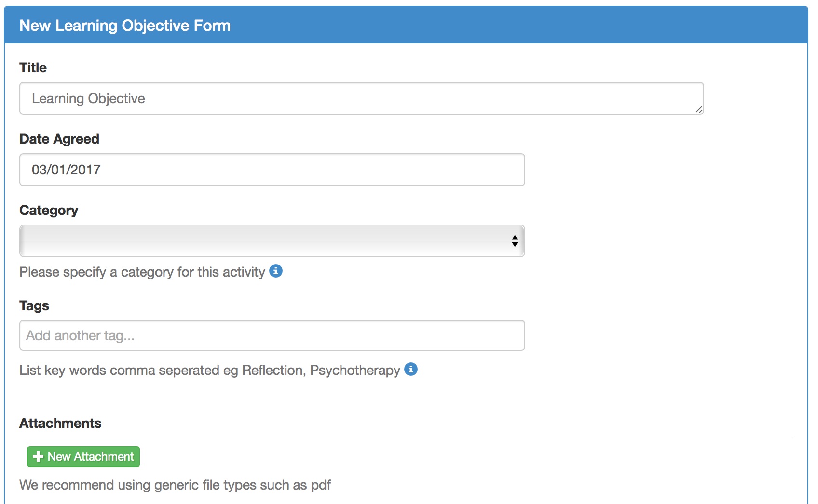The width and height of the screenshot is (818, 504).
Task: Click the Date Agreed field showing 03/01/2017
Action: 272,170
